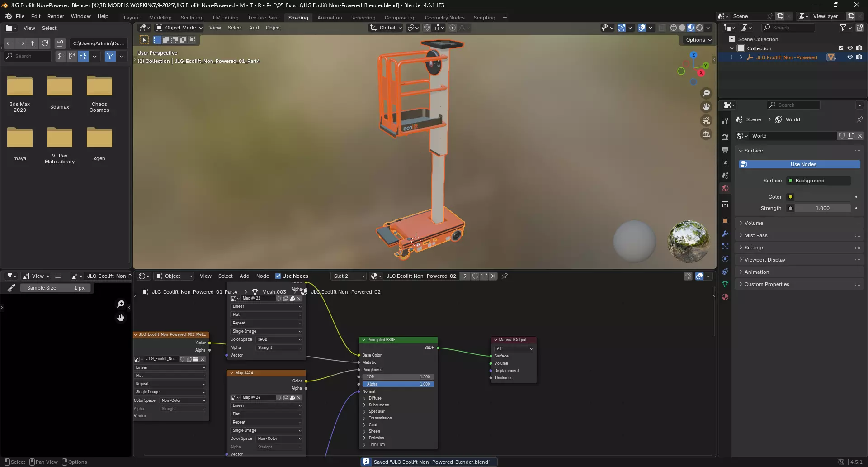
Task: Click the viewport zoom magnifier gizmo
Action: [706, 93]
